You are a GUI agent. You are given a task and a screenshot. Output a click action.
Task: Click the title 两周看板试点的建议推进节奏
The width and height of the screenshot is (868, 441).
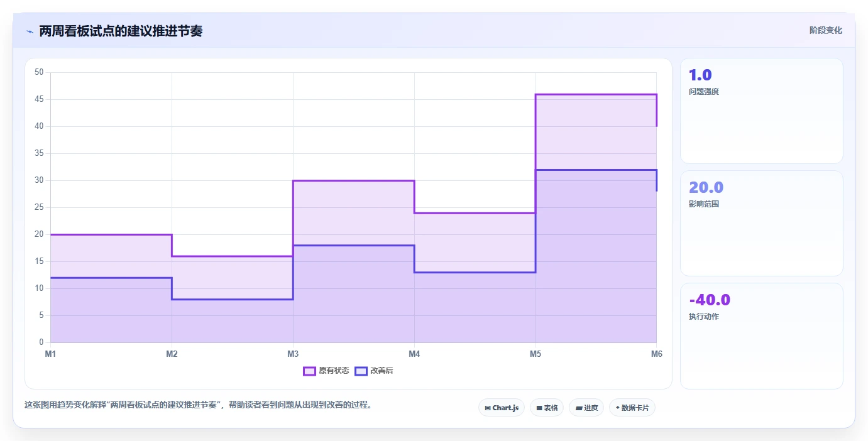[x=121, y=31]
